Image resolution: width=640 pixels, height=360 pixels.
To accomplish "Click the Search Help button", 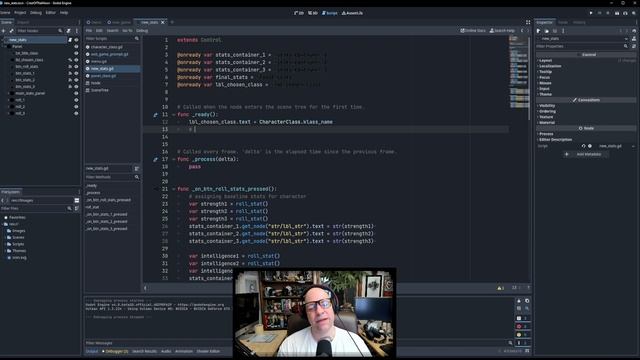I will (502, 31).
